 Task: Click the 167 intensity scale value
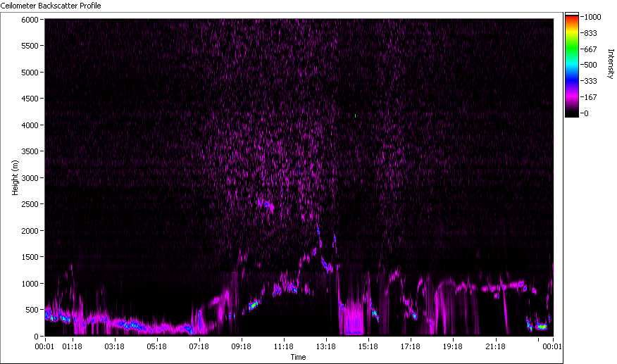point(591,97)
